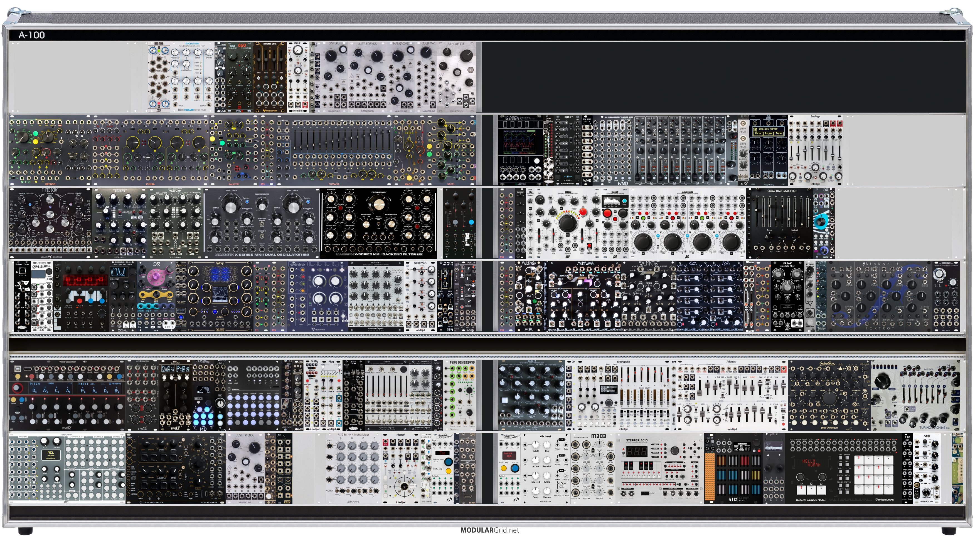Viewport: 980px width, 536px height.
Task: Open the WMD Performance Mixer MKII module
Action: coord(665,151)
